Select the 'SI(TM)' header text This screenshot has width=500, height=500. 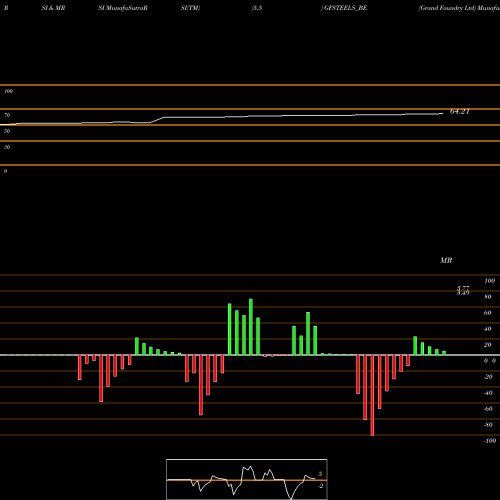(190, 8)
